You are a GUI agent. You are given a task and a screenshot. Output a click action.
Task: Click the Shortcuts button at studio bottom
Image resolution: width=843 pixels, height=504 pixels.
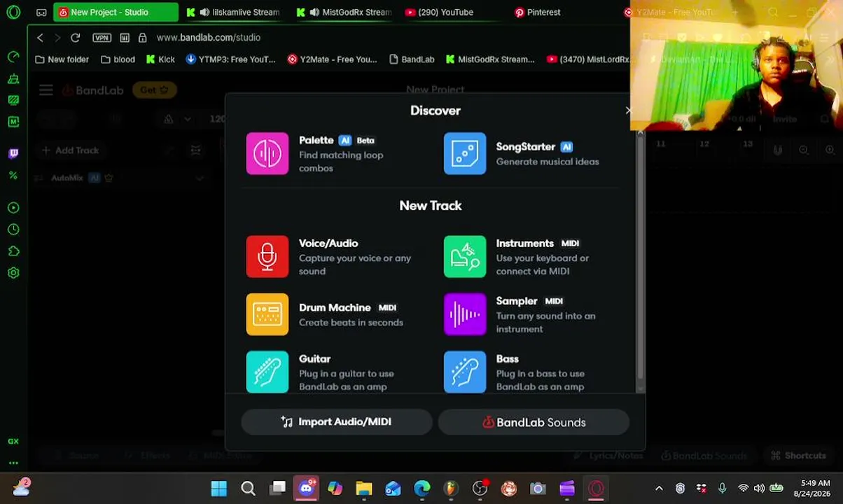(798, 456)
